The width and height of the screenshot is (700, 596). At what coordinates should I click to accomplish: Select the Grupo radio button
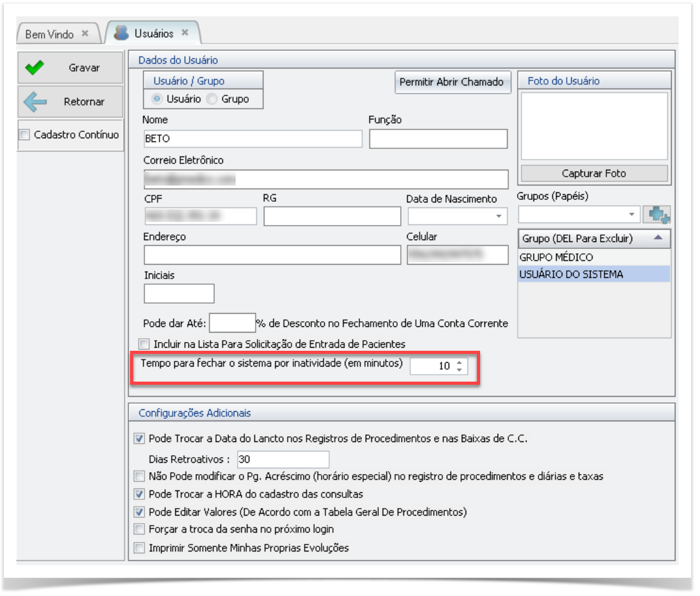213,99
